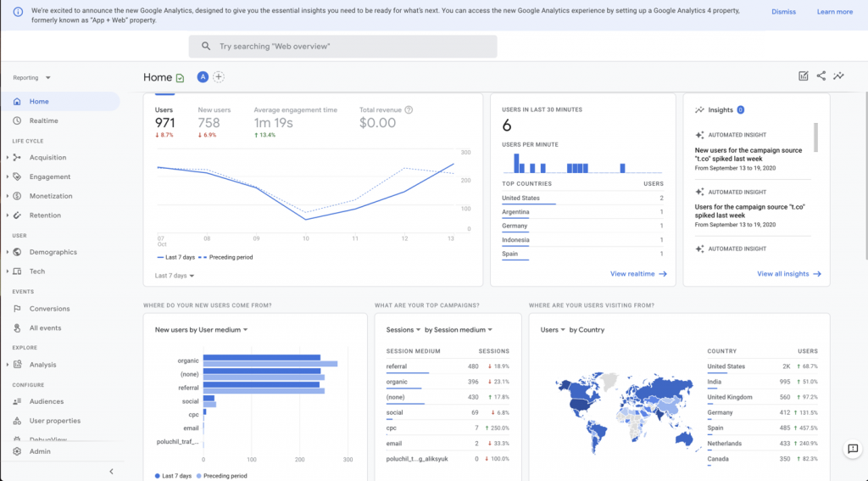868x481 pixels.
Task: Select Average engagement time metric tab
Action: tap(295, 122)
